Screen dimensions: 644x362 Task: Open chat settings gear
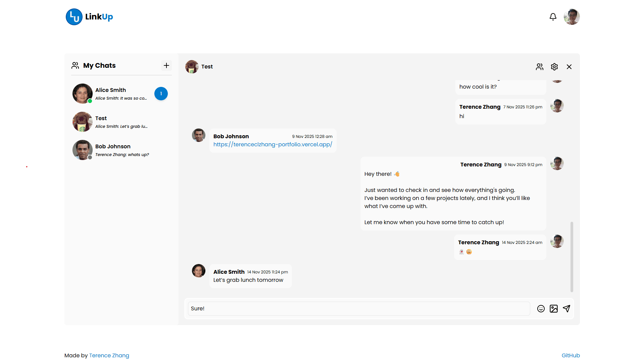tap(554, 67)
